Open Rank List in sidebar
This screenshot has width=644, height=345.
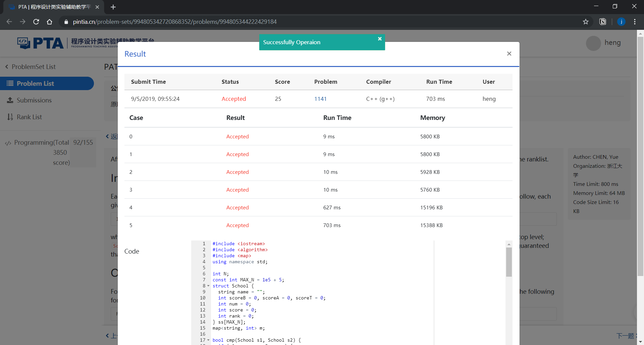[29, 117]
